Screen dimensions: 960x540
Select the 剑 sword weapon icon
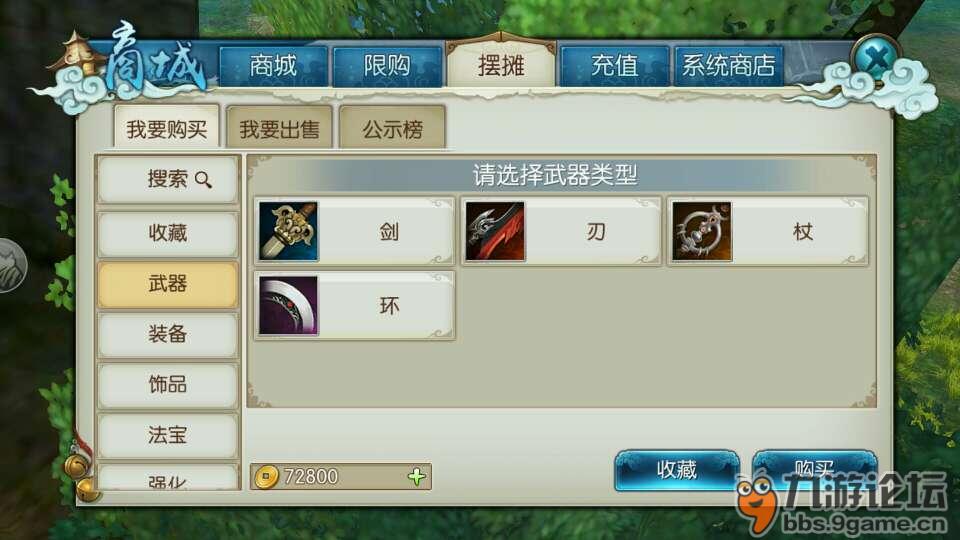click(288, 231)
